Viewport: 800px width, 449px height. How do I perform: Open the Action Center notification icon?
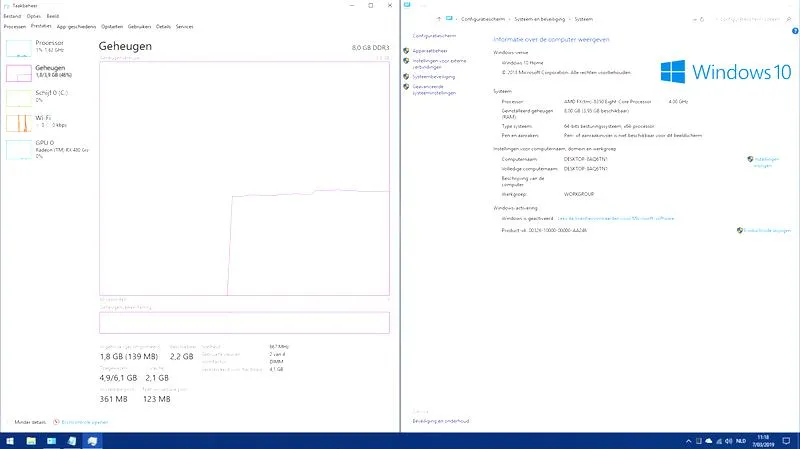coord(786,441)
